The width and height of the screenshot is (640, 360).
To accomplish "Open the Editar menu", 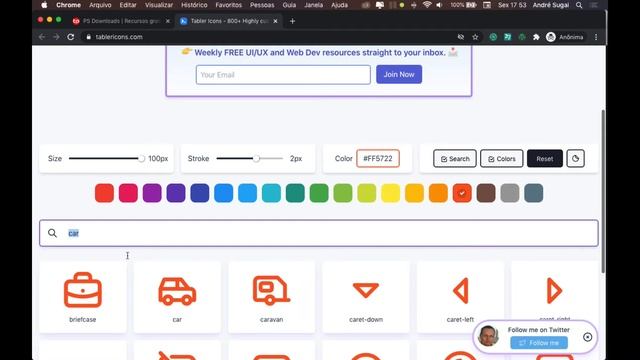I will tap(128, 5).
